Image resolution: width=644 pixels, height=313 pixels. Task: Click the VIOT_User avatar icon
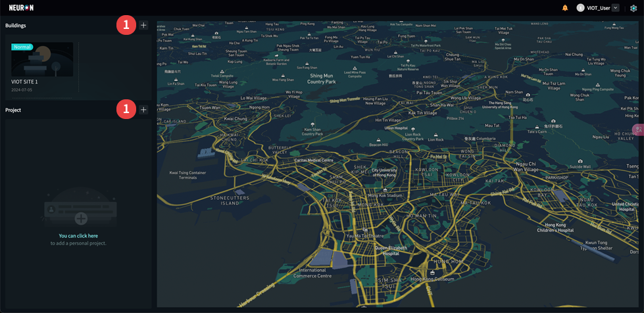pos(580,8)
